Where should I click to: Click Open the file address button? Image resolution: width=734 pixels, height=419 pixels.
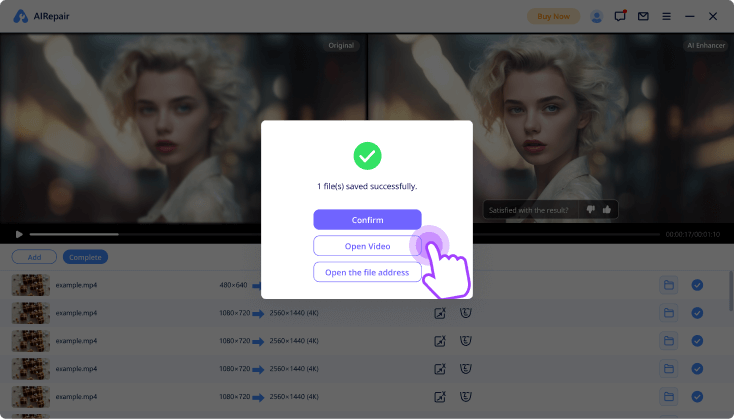[x=367, y=272]
